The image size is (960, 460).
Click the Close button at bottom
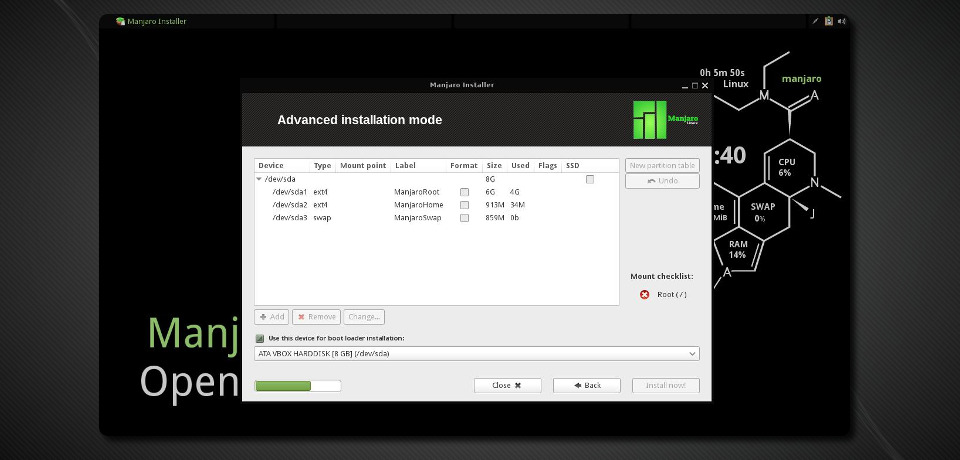(x=508, y=385)
